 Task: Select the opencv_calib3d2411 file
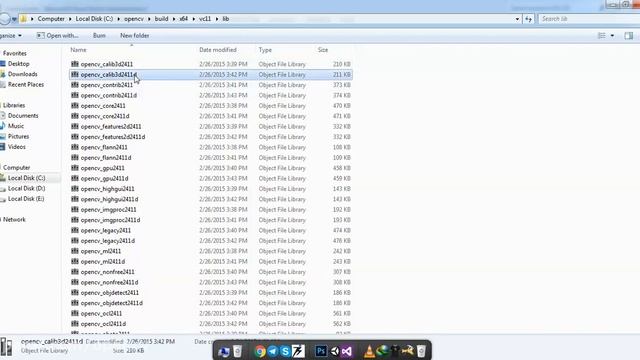107,64
